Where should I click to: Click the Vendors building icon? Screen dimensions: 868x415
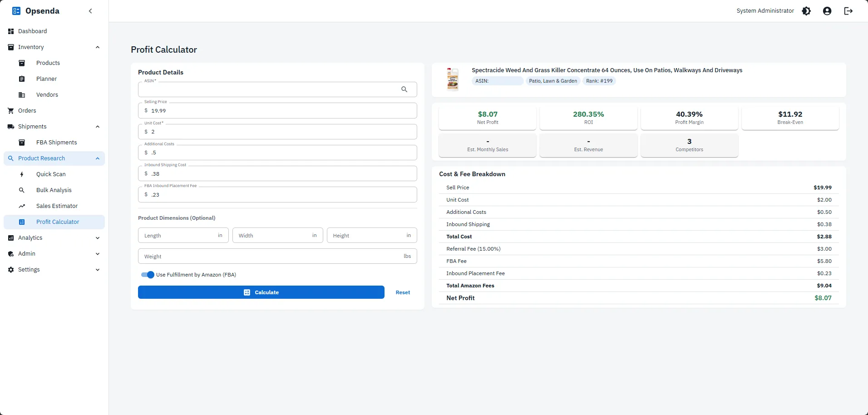point(22,95)
